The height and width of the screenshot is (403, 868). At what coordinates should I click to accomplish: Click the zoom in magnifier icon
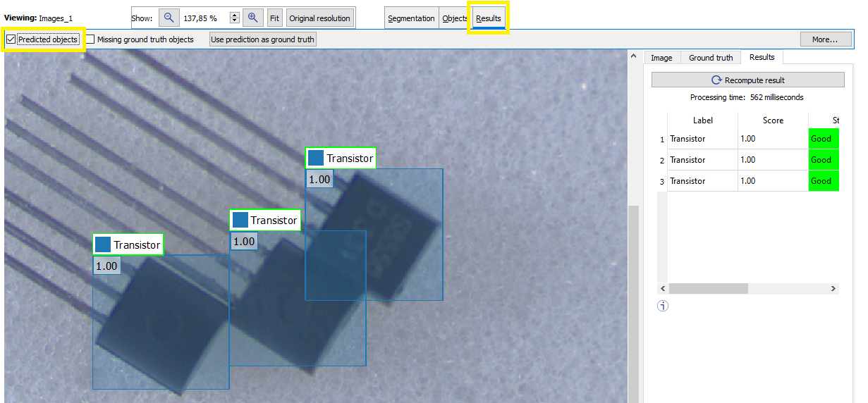[253, 18]
